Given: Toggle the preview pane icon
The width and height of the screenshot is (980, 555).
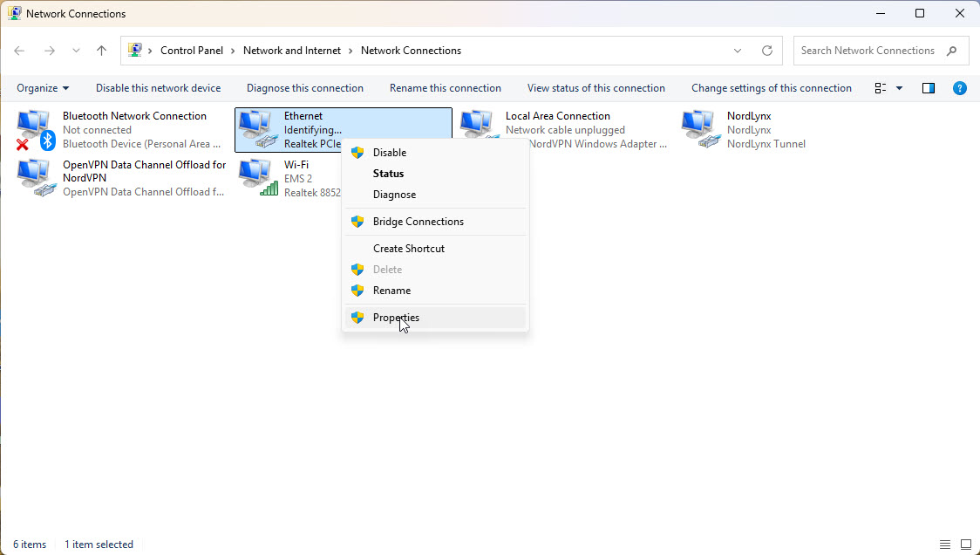Looking at the screenshot, I should coord(929,88).
